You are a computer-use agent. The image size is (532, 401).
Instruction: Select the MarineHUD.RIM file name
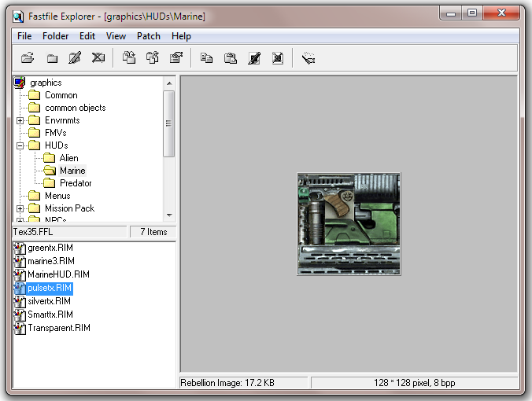coord(58,274)
